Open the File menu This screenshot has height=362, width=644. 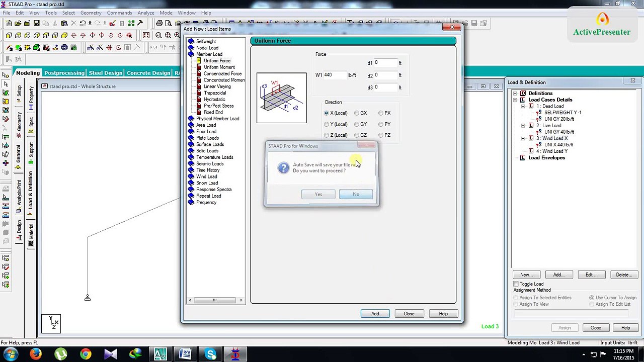tap(7, 13)
